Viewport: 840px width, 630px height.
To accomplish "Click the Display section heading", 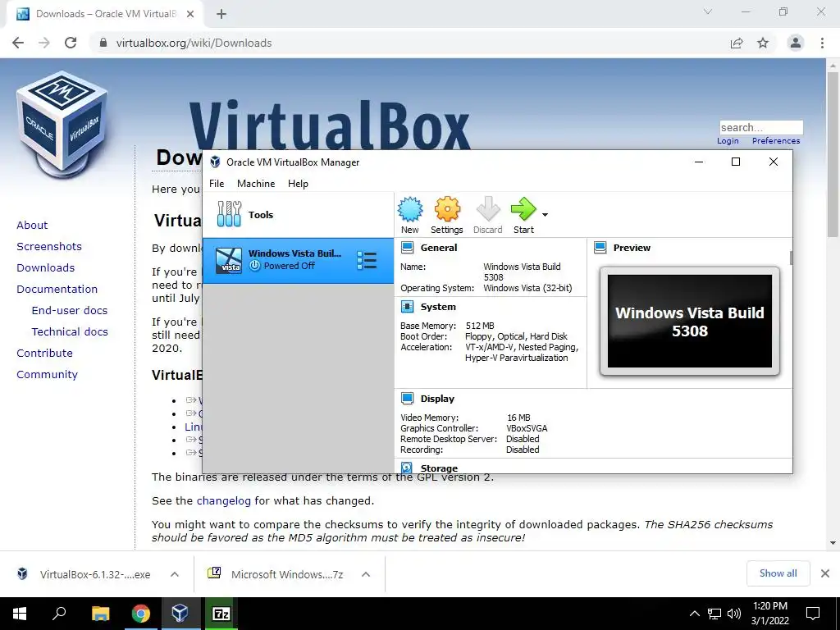I will 437,398.
